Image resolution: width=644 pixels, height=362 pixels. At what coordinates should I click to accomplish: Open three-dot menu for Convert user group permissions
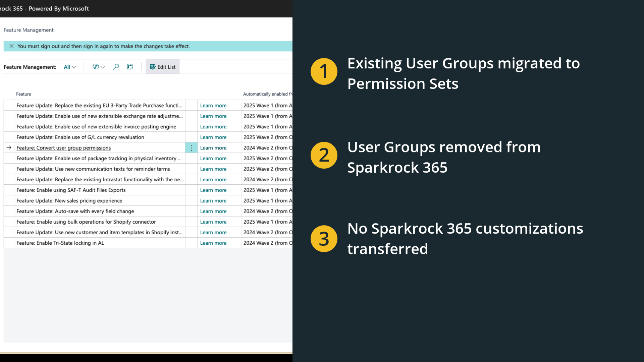[x=191, y=148]
